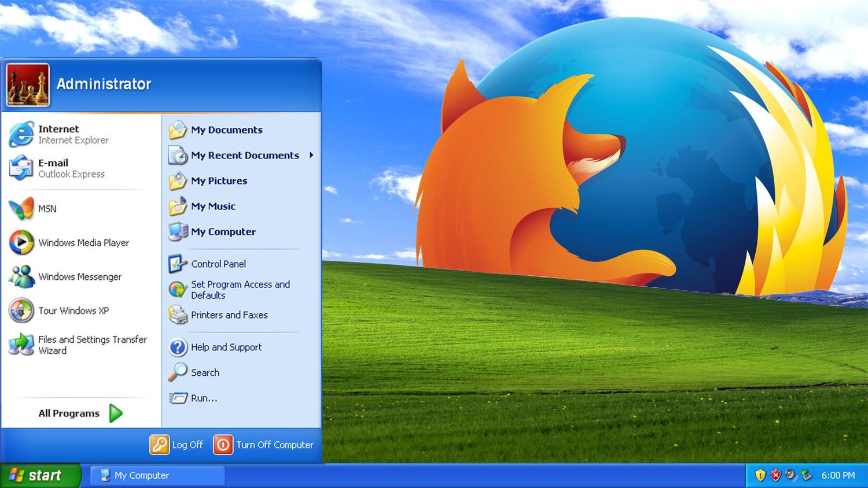Click the Search entry text
This screenshot has width=868, height=488.
(x=205, y=372)
